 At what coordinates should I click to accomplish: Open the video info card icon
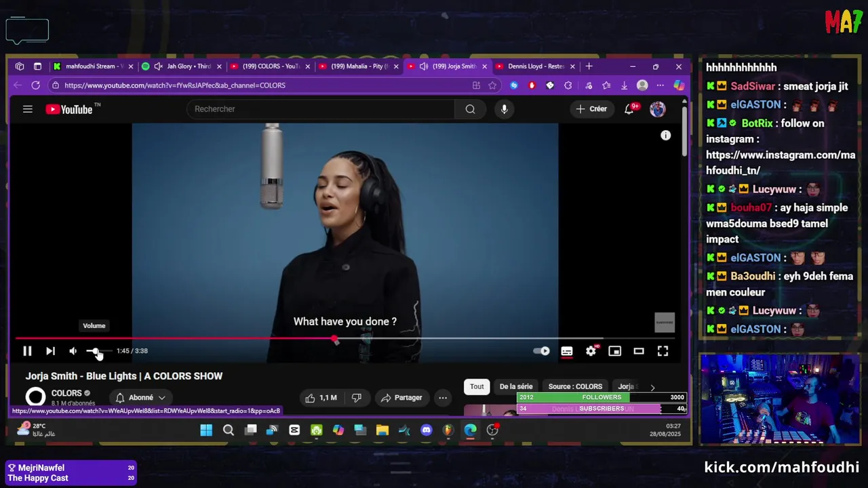click(666, 136)
